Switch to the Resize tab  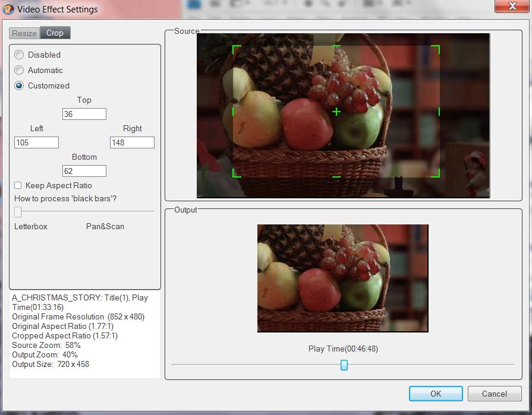click(24, 33)
